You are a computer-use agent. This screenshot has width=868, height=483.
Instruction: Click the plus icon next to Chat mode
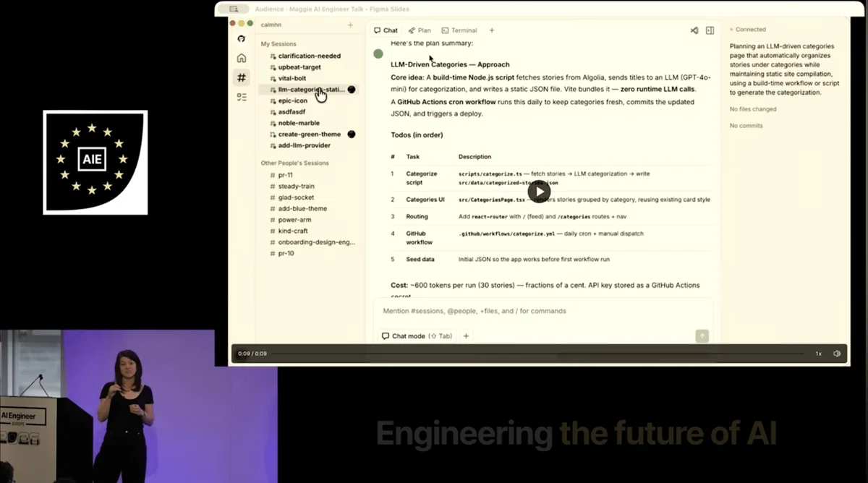click(466, 336)
